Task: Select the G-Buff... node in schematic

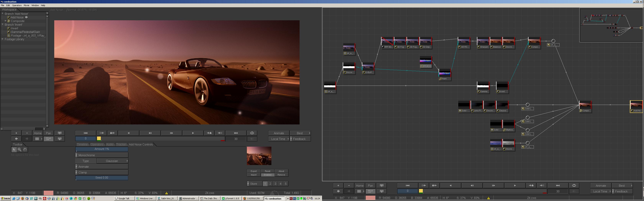Action: click(368, 68)
